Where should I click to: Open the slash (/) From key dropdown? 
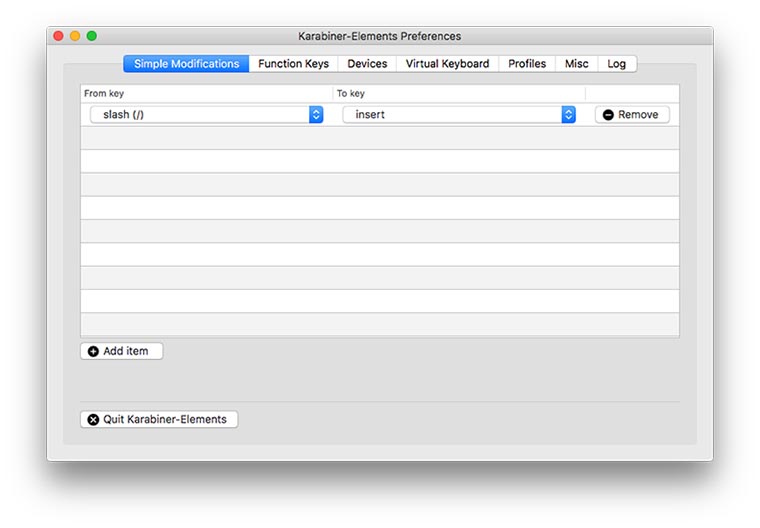pos(206,115)
